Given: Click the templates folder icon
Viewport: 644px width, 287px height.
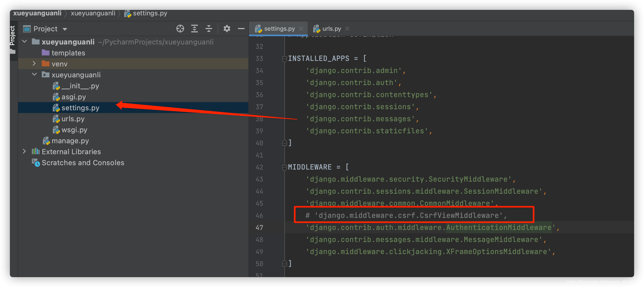Looking at the screenshot, I should tap(45, 52).
